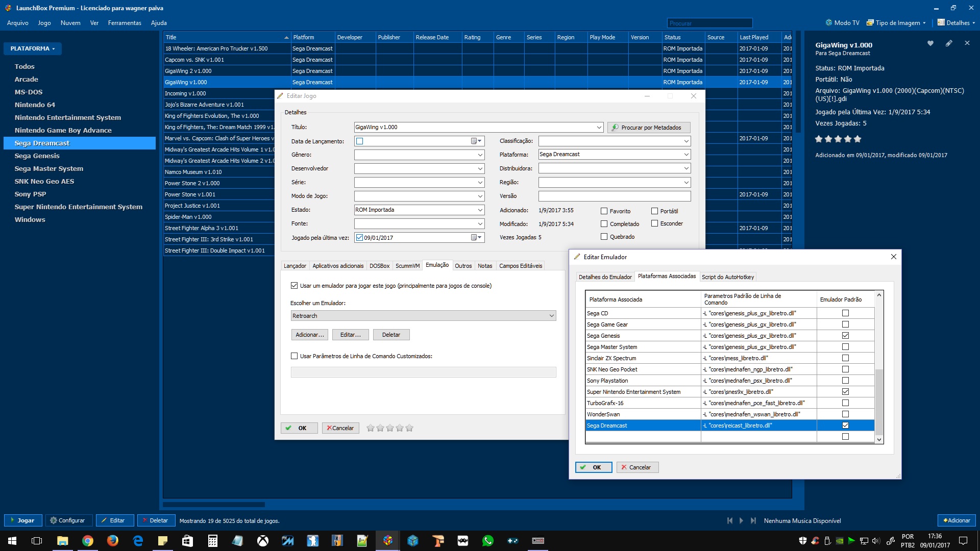This screenshot has height=551, width=980.
Task: Open RetroArch invader icon in taskbar
Action: point(463,541)
